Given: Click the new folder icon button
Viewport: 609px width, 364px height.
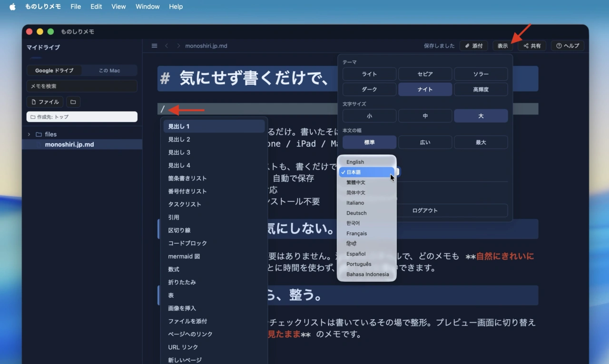Looking at the screenshot, I should tap(73, 102).
